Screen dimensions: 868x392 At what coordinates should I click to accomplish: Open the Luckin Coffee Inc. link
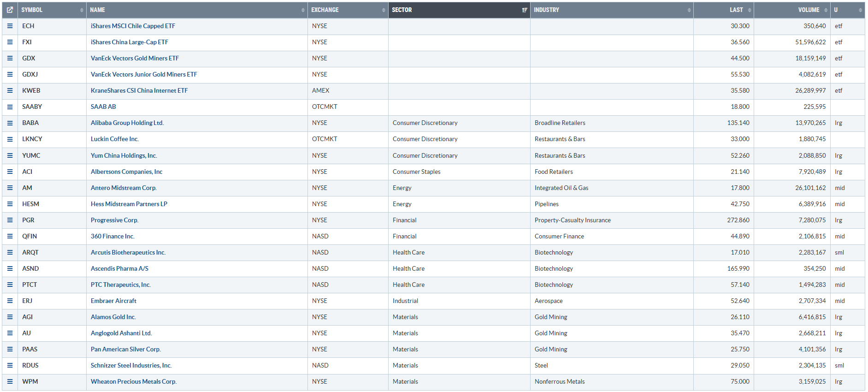point(115,139)
